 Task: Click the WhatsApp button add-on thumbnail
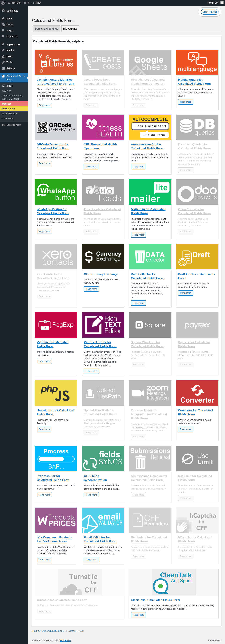coord(56,192)
